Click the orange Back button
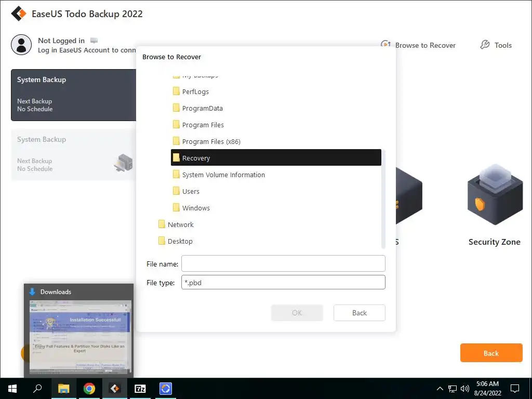 491,353
